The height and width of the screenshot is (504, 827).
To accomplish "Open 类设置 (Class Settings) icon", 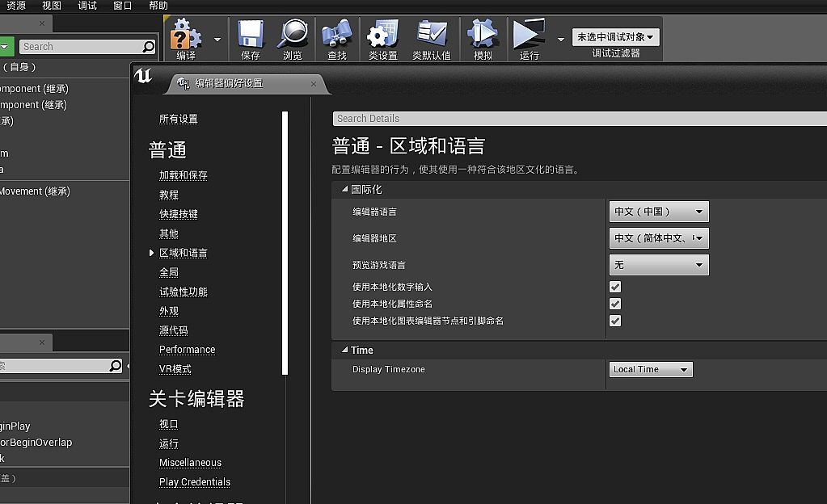I will pos(382,36).
